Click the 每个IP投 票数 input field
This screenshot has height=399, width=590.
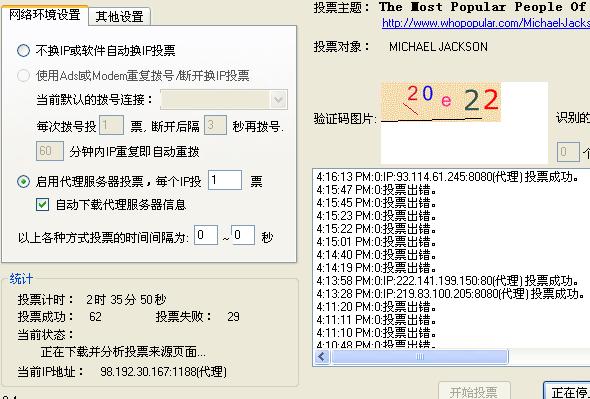(225, 180)
